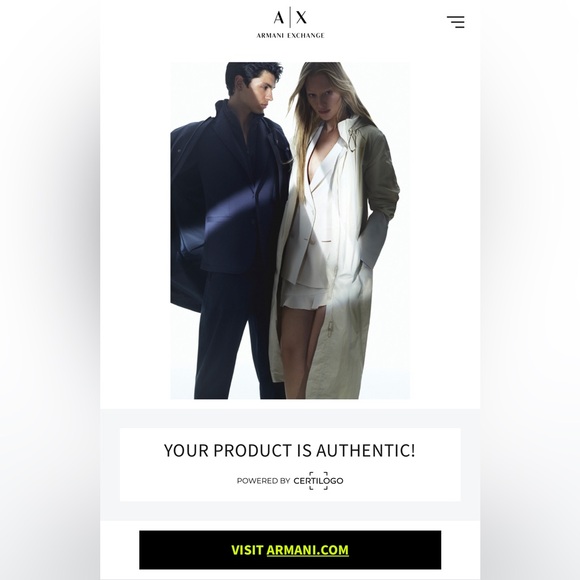Tap the Certilogo bracket frame symbol
This screenshot has height=580, width=580.
[x=318, y=481]
